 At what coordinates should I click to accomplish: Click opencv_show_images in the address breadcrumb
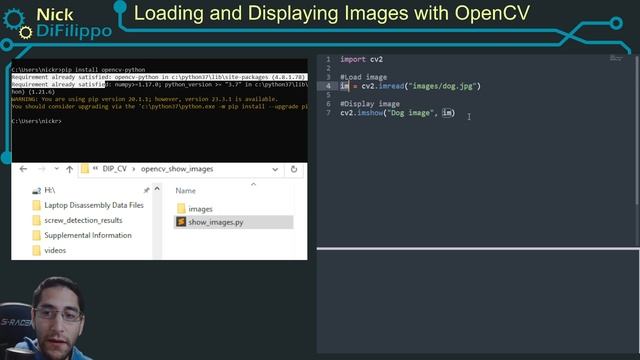click(x=177, y=169)
